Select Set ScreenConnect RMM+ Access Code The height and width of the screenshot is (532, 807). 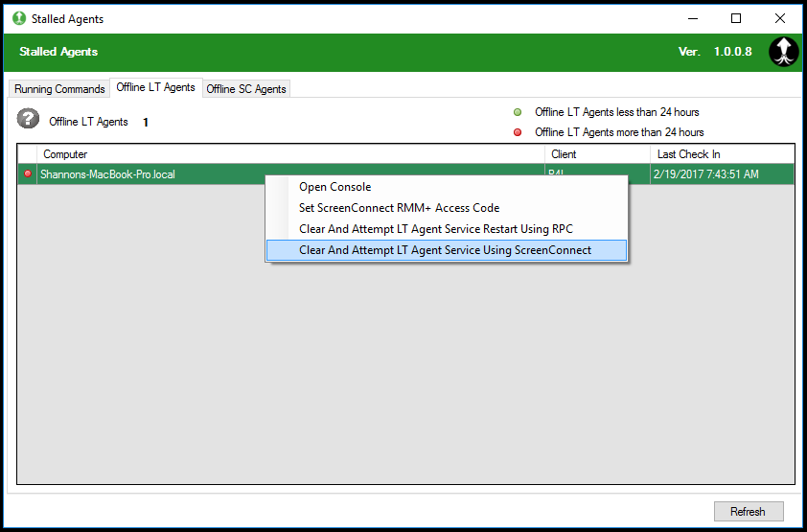[x=399, y=208]
